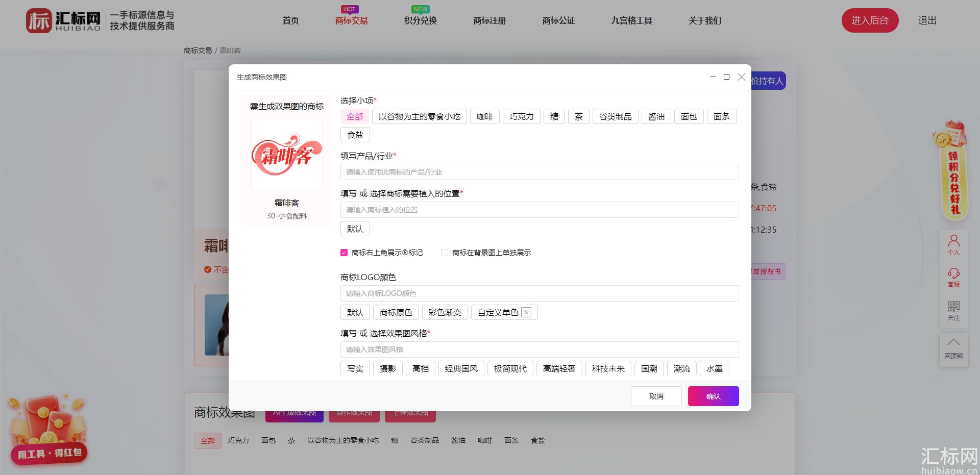This screenshot has width=980, height=475.
Task: Open 首页 in the top navigation
Action: [x=290, y=20]
